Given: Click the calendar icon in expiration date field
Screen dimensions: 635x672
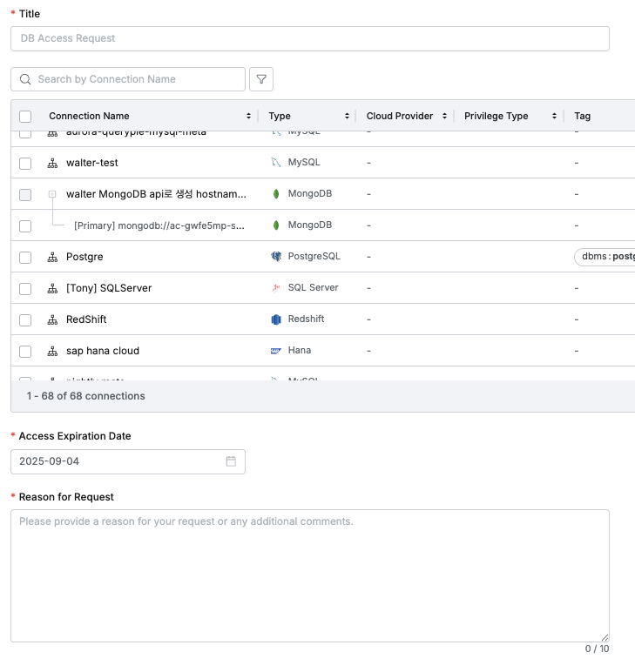Looking at the screenshot, I should 231,461.
